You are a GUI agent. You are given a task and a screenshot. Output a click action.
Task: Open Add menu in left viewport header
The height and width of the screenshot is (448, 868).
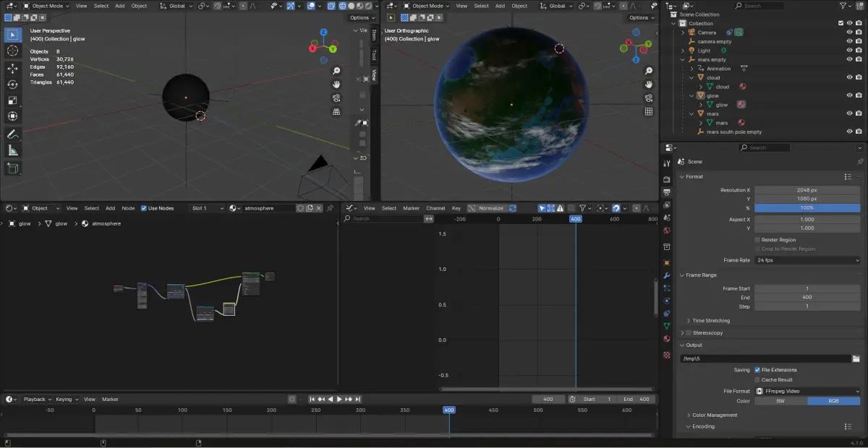(119, 6)
